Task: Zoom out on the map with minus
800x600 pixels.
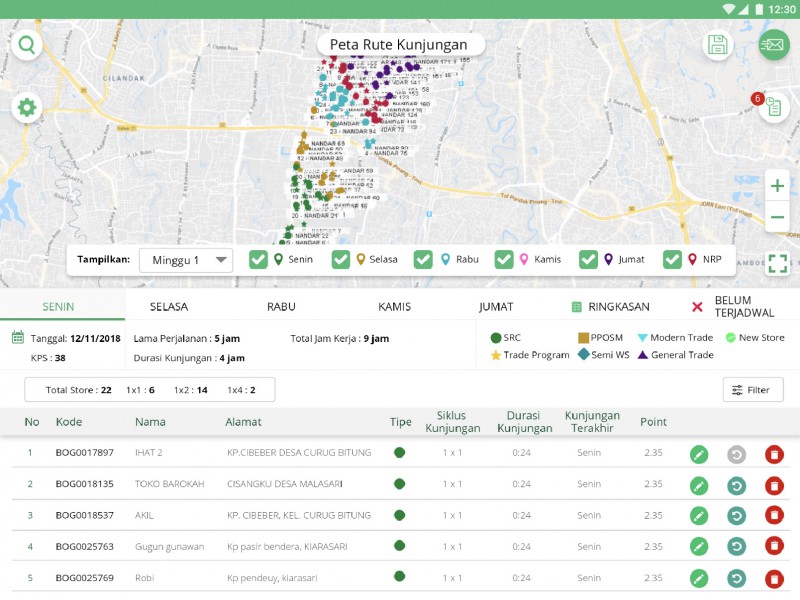Action: coord(777,217)
